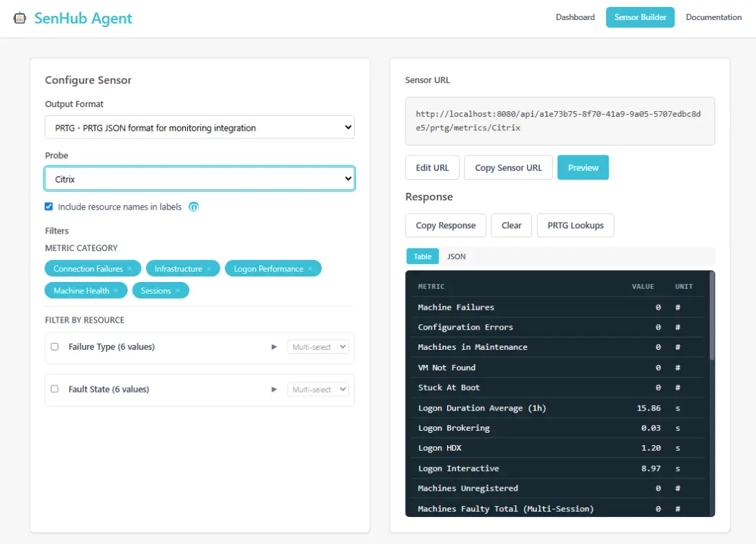Open the Probe dropdown showing Citrix
The image size is (756, 544).
[200, 179]
